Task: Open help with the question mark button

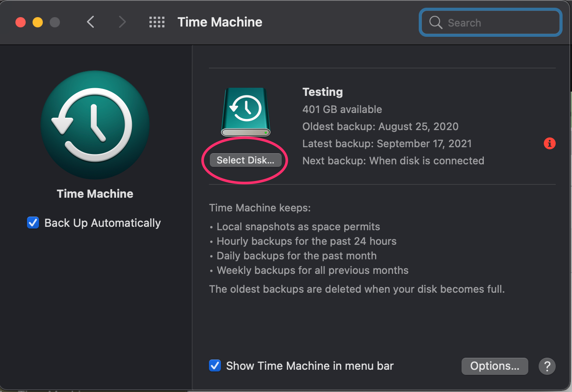Action: [x=547, y=366]
